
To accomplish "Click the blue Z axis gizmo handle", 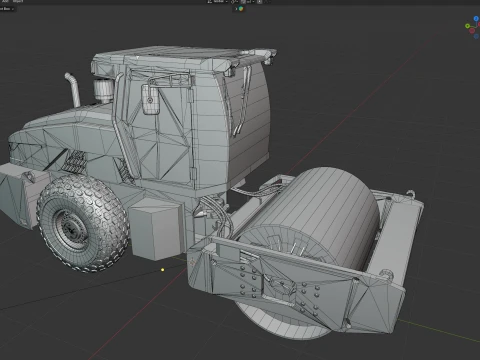I will pyautogui.click(x=476, y=19).
